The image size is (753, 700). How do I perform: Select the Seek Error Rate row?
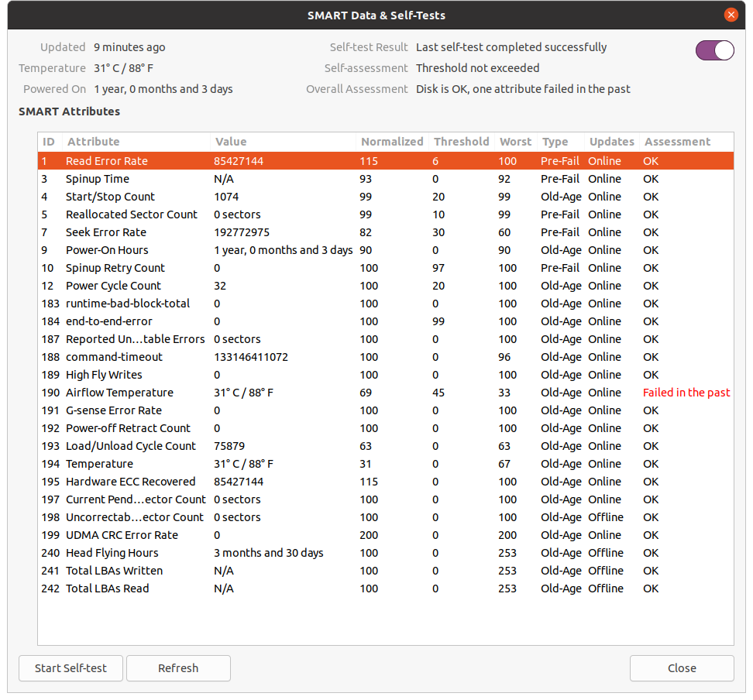(x=386, y=232)
